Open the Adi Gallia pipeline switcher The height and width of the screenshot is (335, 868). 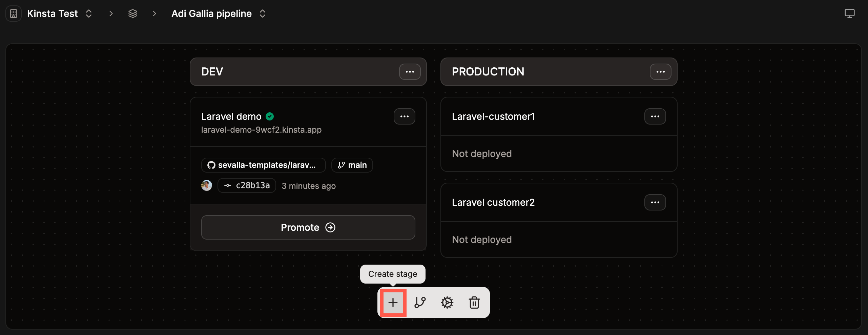click(x=263, y=14)
